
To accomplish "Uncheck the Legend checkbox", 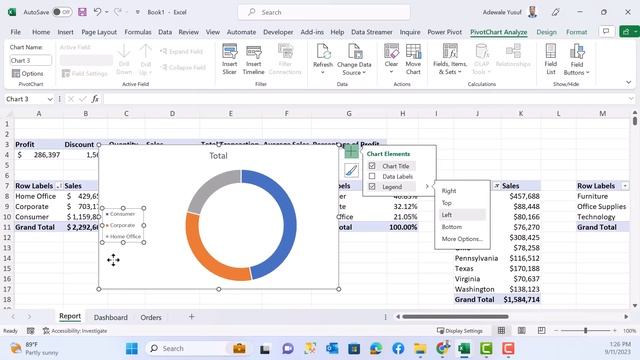I will coord(372,187).
